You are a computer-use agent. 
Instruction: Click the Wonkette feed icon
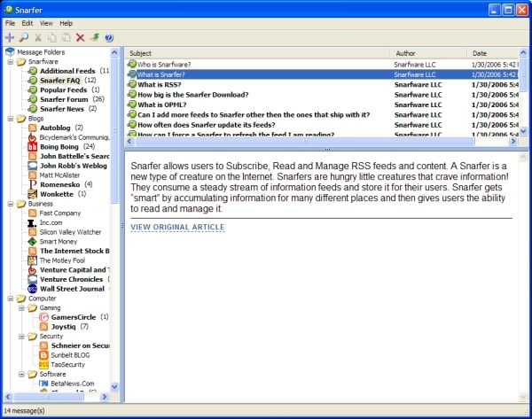[x=33, y=194]
